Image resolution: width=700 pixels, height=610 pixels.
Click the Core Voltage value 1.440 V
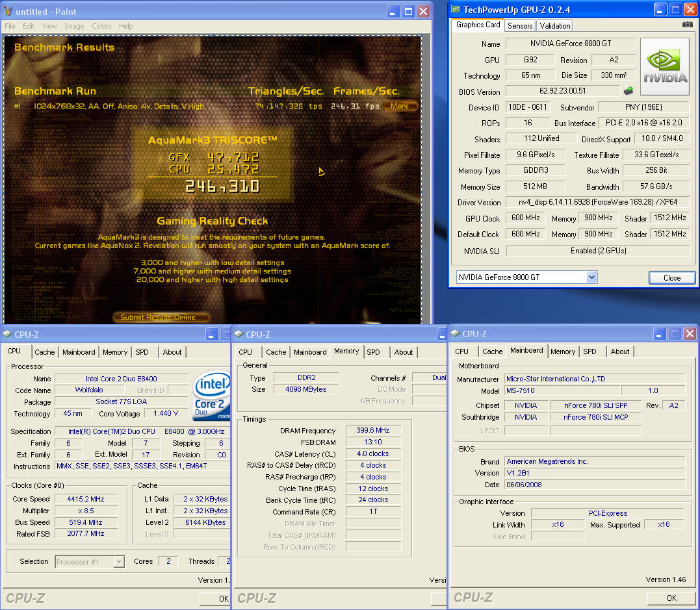click(166, 413)
